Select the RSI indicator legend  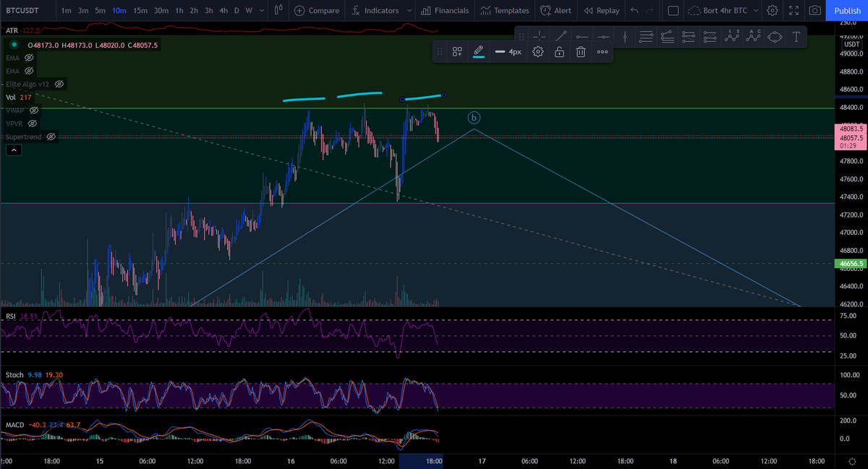coord(21,317)
